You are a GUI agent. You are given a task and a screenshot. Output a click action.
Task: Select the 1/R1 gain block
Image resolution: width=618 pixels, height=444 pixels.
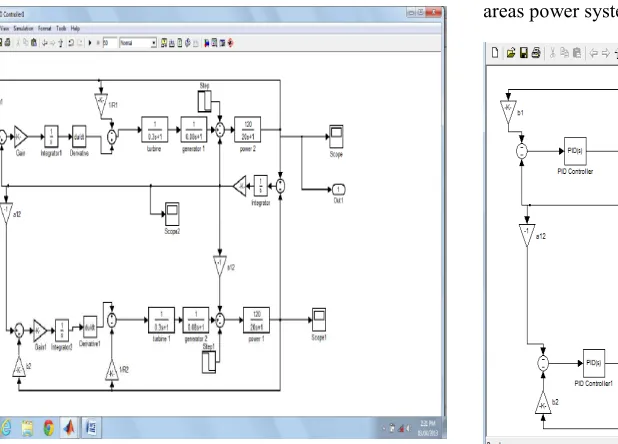click(x=101, y=104)
